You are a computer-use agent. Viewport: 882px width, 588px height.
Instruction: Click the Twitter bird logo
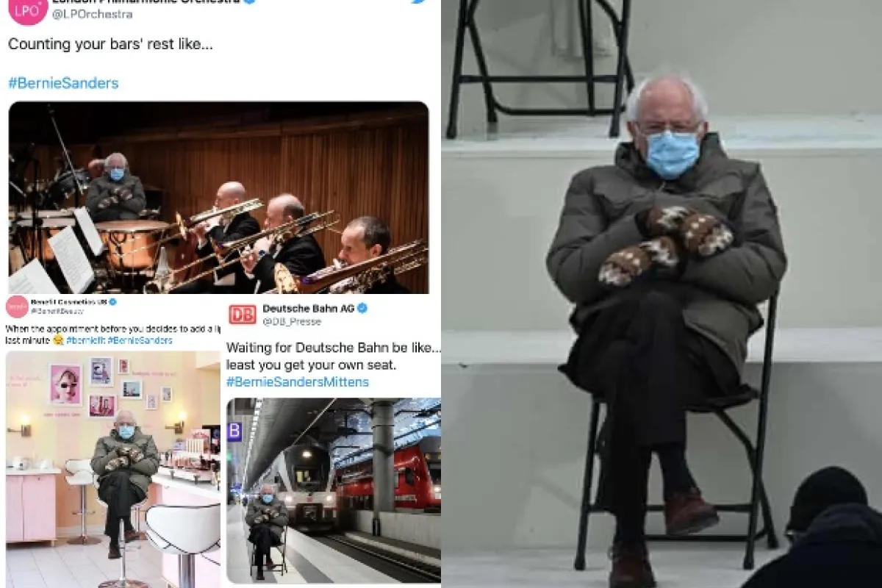coord(419,2)
